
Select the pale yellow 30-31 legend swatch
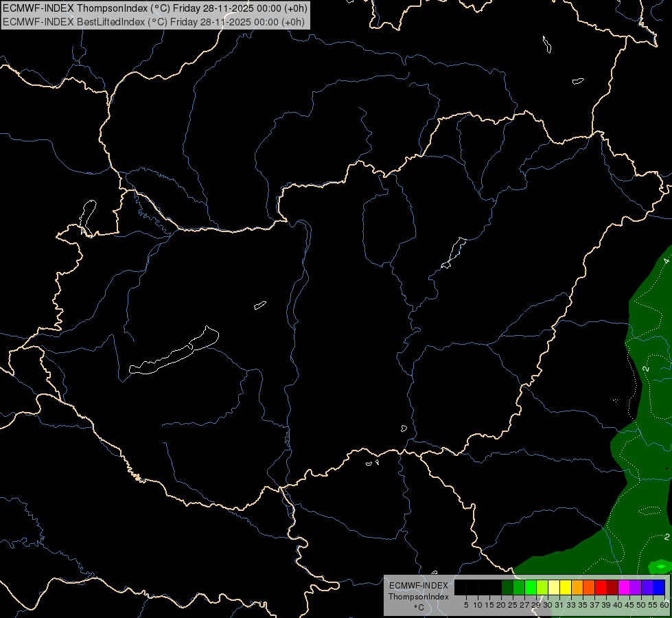(x=554, y=588)
